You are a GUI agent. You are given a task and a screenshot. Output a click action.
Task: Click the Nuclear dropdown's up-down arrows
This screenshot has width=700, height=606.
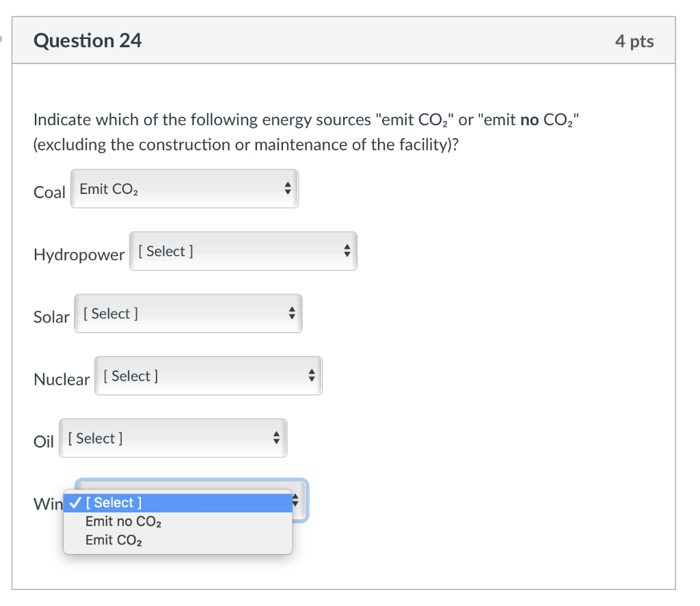pos(312,376)
